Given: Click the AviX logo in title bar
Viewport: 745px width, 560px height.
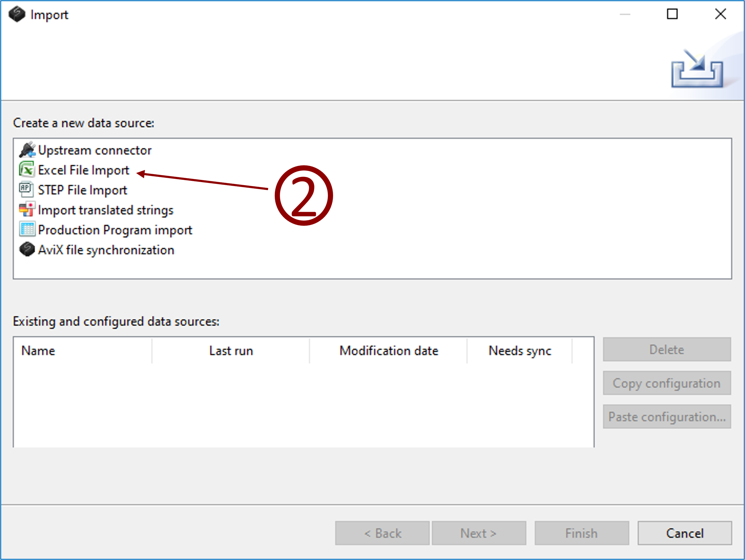Looking at the screenshot, I should [17, 14].
